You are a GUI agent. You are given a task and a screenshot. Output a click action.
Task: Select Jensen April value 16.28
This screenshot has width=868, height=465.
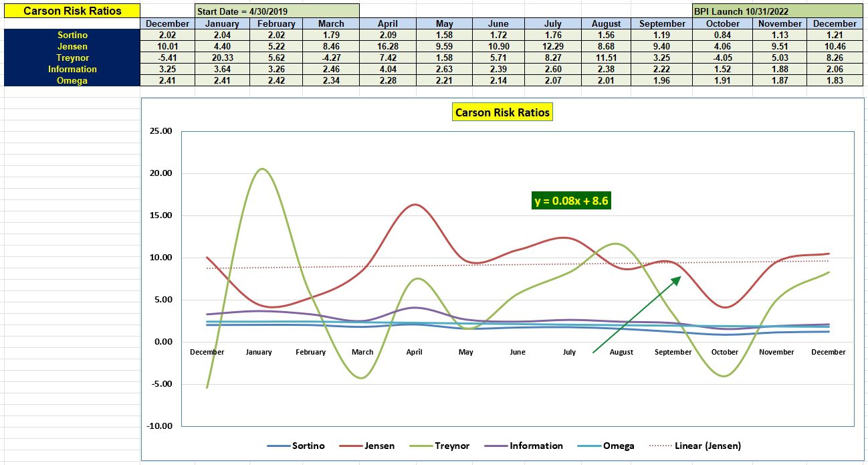coord(387,46)
